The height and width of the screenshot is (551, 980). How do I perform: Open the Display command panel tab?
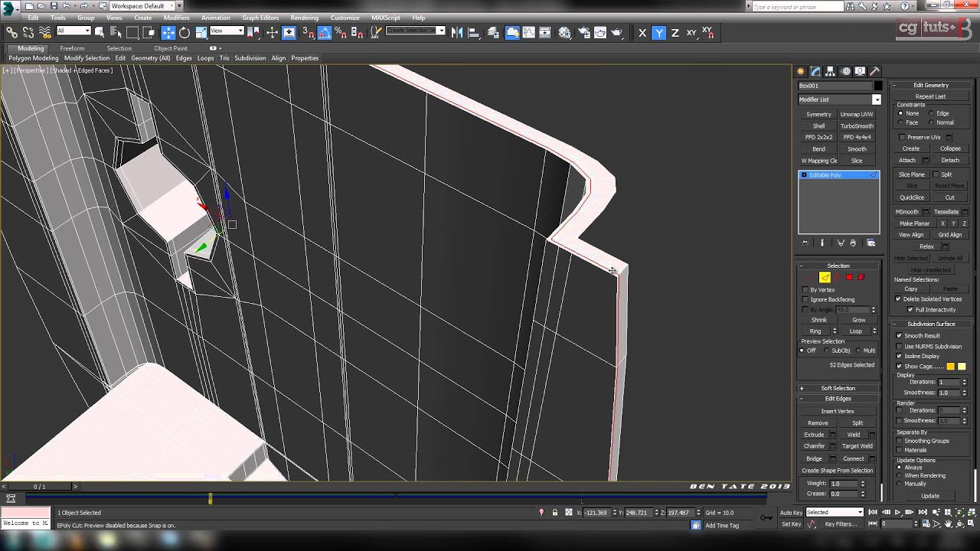pyautogui.click(x=861, y=71)
